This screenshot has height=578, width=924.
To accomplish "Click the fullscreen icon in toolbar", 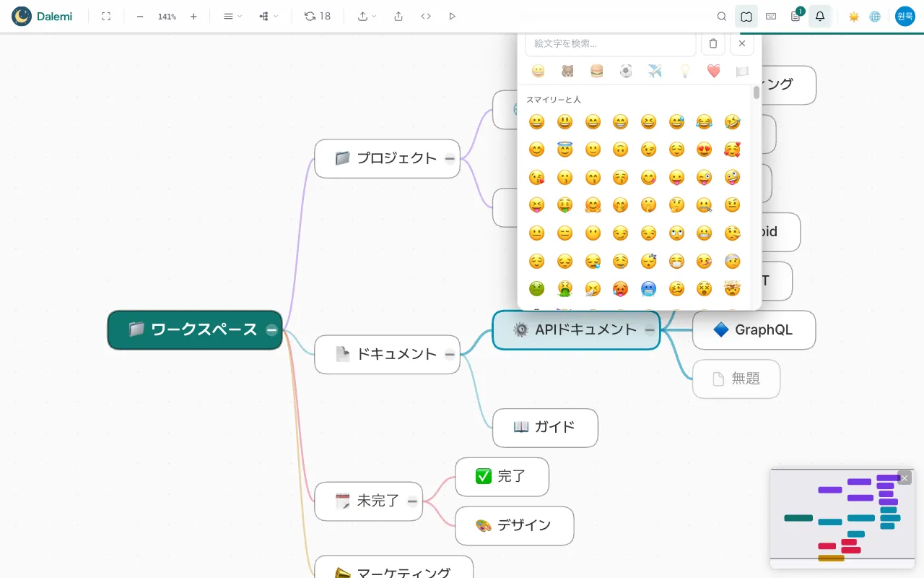I will [106, 16].
